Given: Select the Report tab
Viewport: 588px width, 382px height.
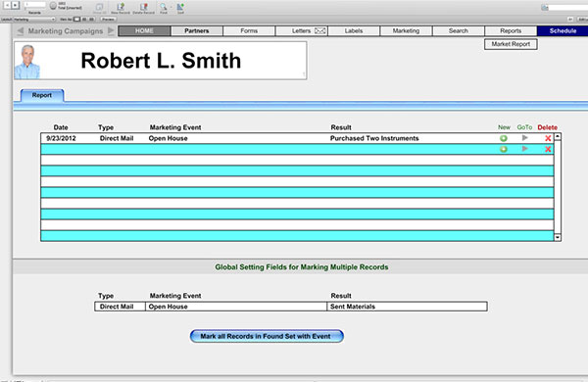Looking at the screenshot, I should pyautogui.click(x=42, y=95).
